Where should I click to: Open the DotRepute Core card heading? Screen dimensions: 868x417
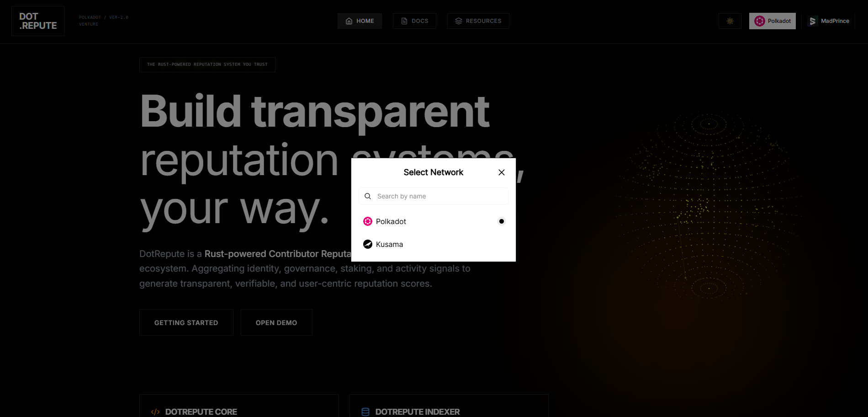click(201, 412)
